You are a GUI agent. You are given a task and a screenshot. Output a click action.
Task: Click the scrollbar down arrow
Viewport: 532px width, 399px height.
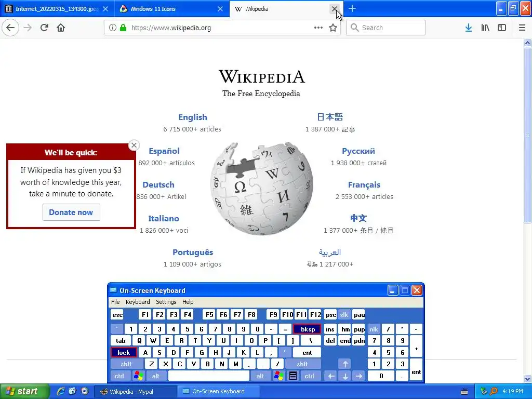tap(527, 379)
